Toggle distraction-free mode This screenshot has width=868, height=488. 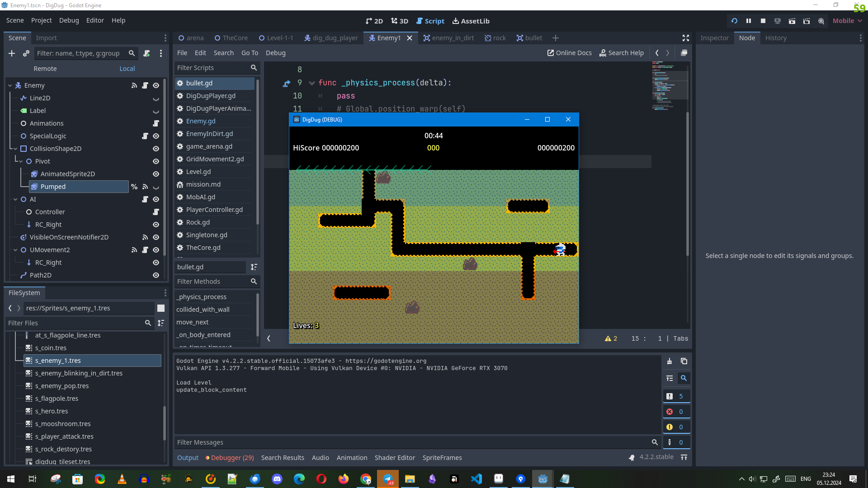click(686, 38)
